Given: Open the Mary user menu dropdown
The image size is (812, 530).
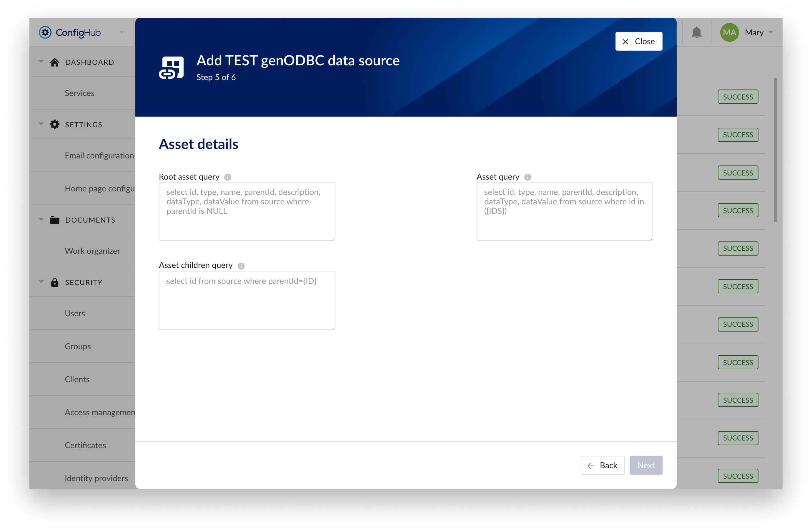Looking at the screenshot, I should tap(771, 32).
